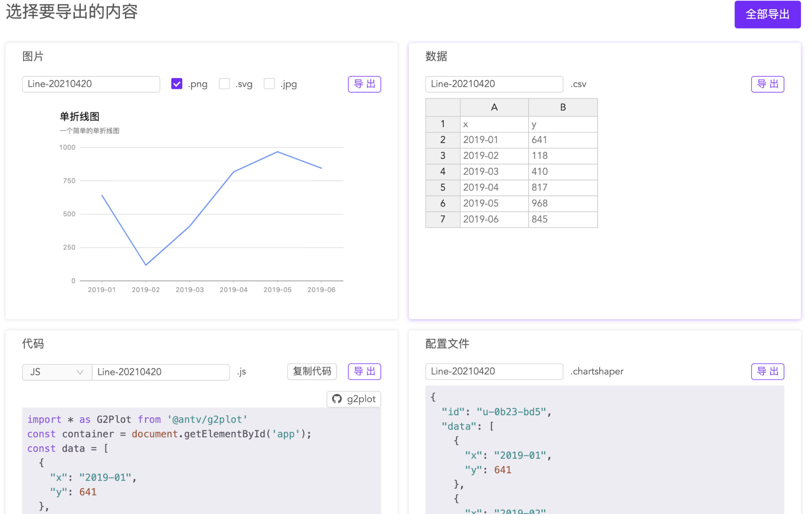
Task: Click the 全部导出 export-all button
Action: pos(767,14)
